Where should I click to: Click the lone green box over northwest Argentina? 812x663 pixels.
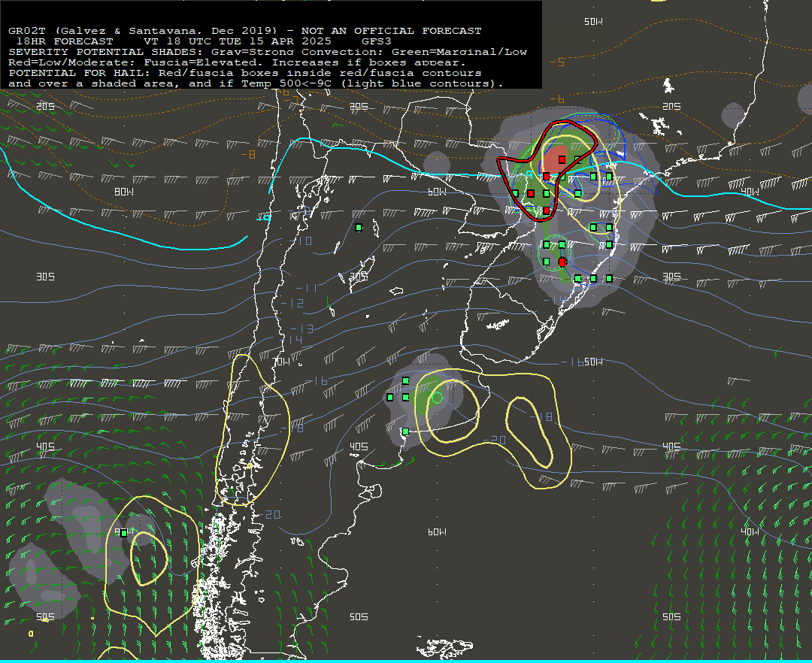(359, 228)
